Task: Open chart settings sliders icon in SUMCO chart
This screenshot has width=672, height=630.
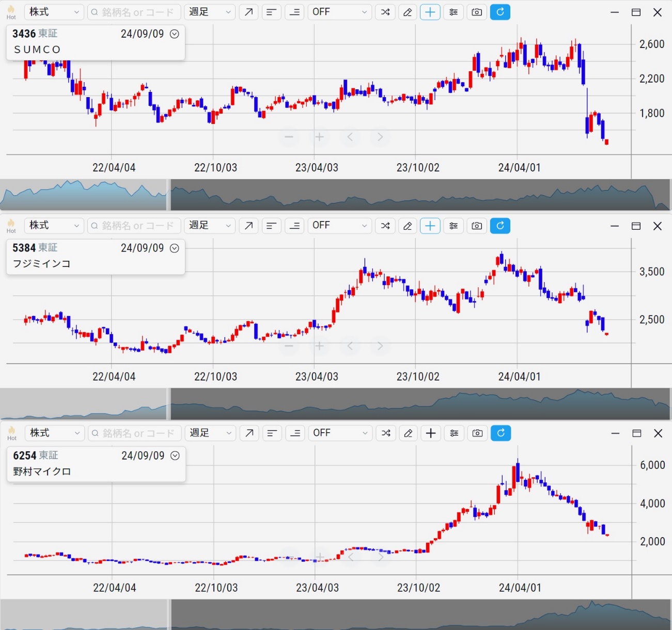Action: (x=454, y=12)
